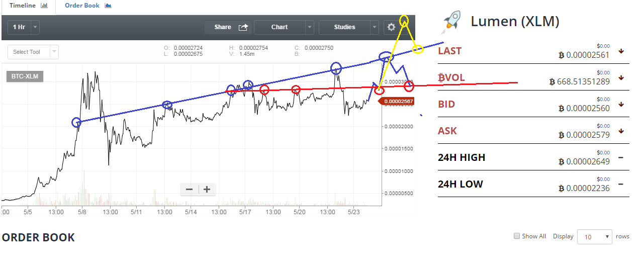Click the Lumen (XLM) title

(515, 21)
